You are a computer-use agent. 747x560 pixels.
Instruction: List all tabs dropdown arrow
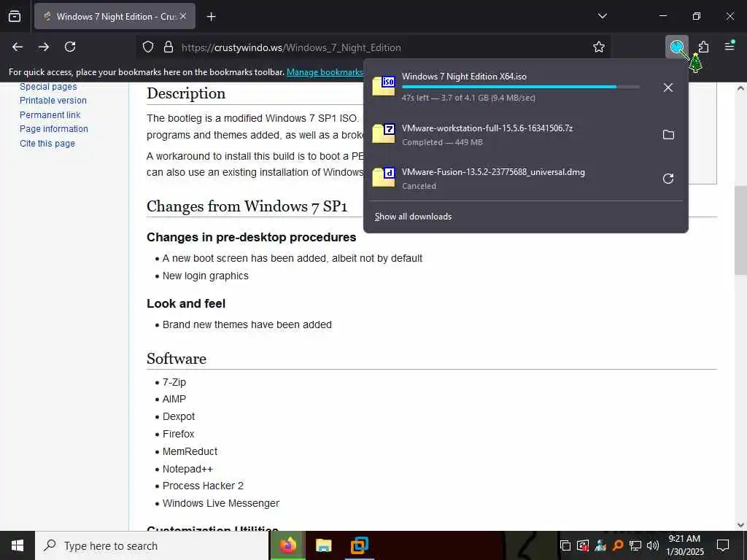(x=602, y=16)
